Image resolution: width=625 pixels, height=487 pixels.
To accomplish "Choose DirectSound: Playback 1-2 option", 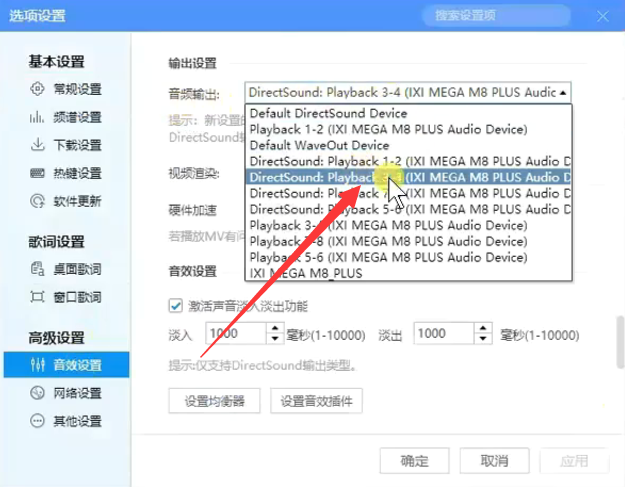I will (409, 161).
